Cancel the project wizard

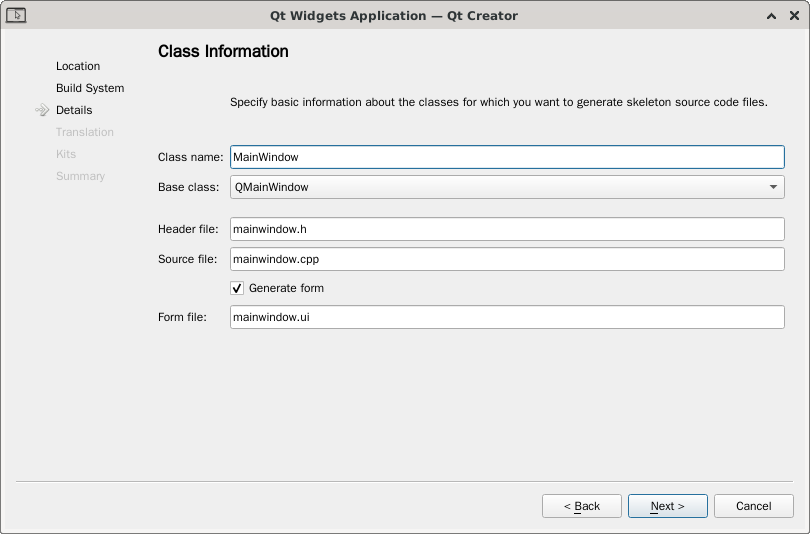pos(753,506)
